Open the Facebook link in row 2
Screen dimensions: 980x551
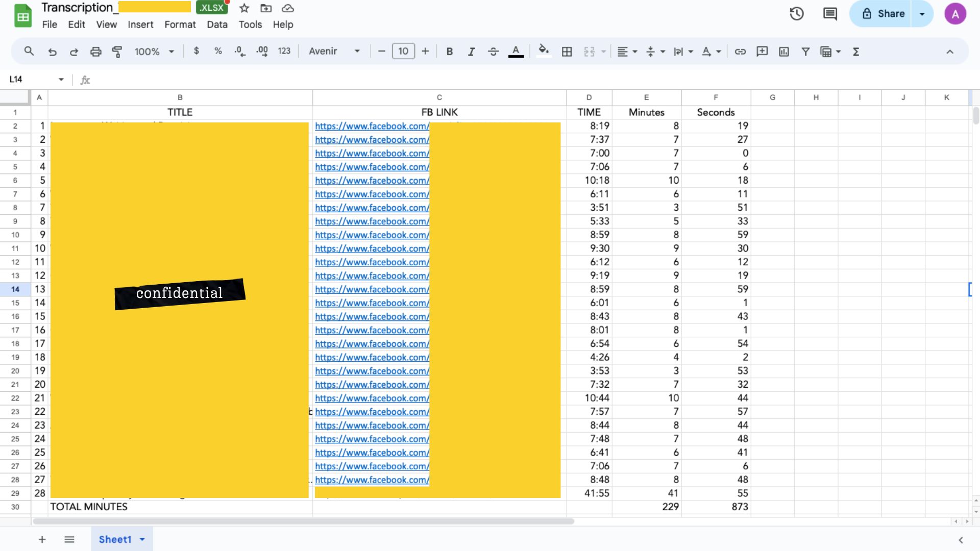tap(372, 126)
